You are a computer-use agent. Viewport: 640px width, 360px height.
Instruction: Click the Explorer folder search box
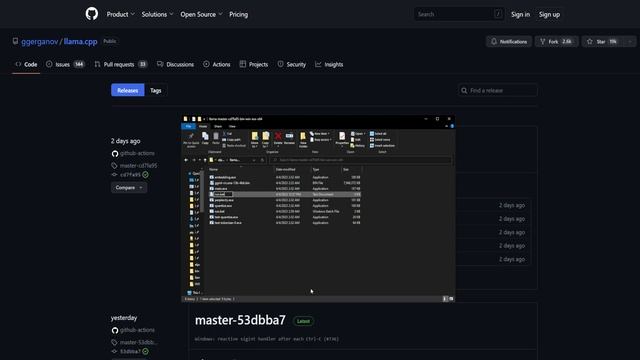click(361, 160)
